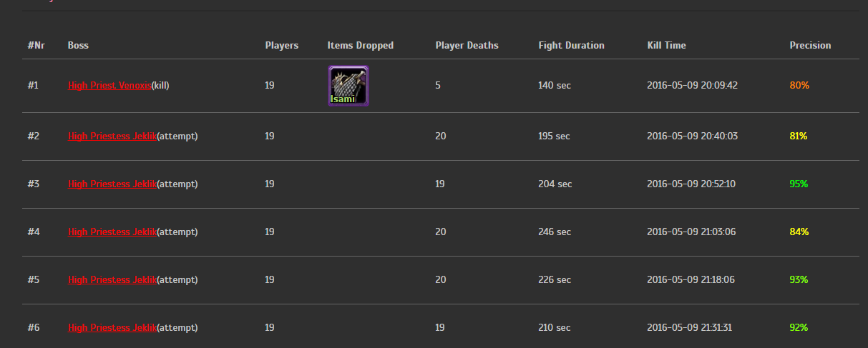Click the Boss column header
The height and width of the screenshot is (348, 868).
point(78,45)
